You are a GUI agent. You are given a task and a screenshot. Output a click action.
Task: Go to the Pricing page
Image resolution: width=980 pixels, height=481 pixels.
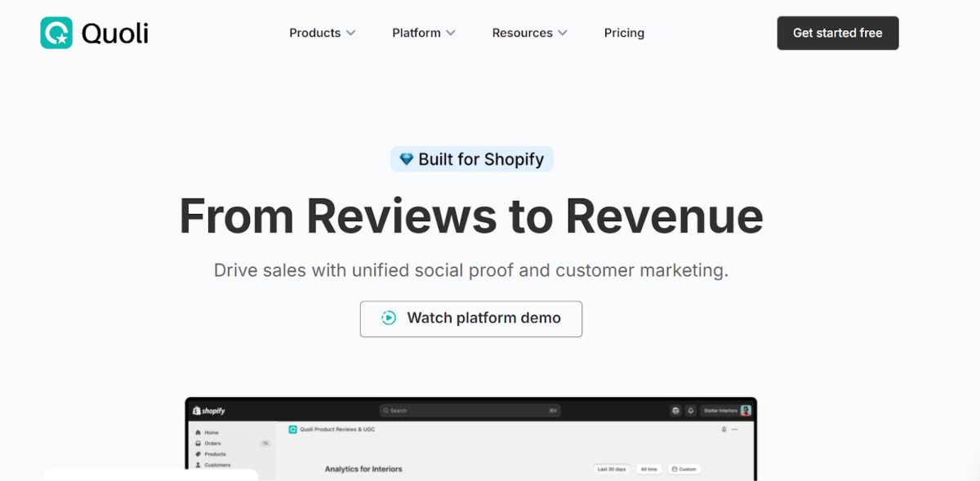[x=624, y=33]
